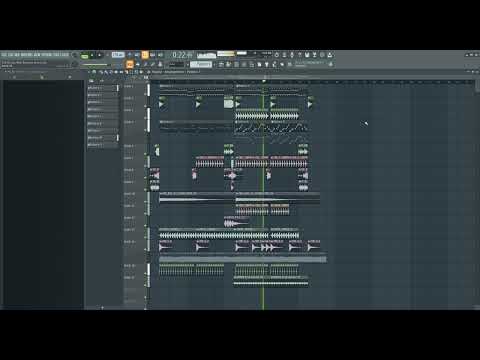Toggle pattern/song mode switch
The height and width of the screenshot is (360, 480).
pyautogui.click(x=85, y=55)
